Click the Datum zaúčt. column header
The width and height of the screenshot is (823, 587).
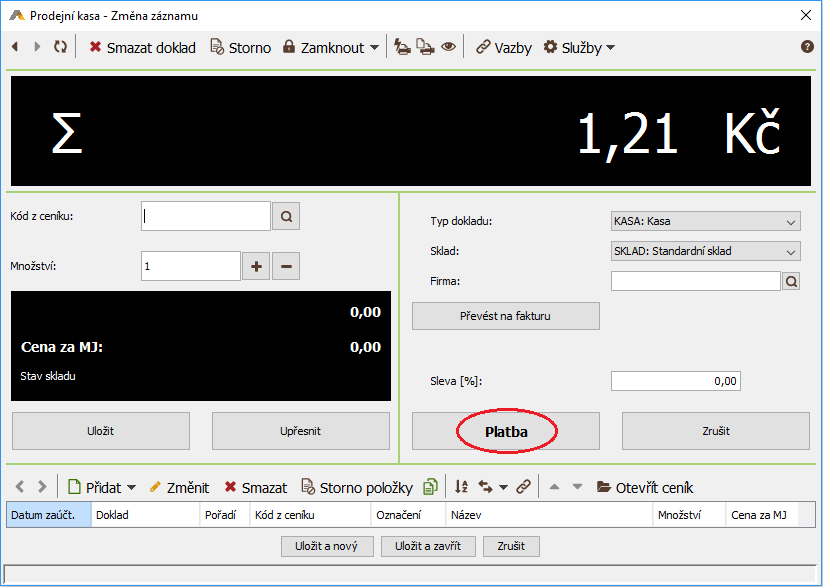(49, 515)
